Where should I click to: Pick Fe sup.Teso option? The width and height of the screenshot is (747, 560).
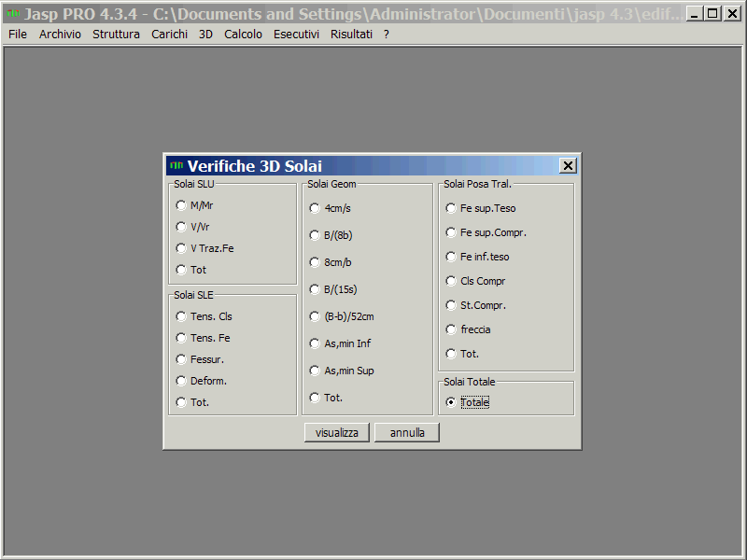point(451,208)
